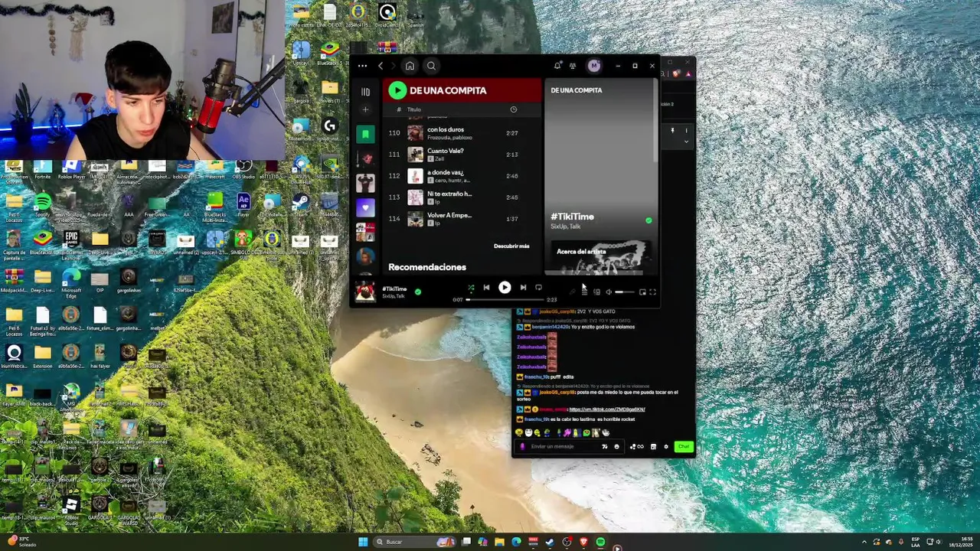The image size is (980, 551).
Task: Click the play button in player bar
Action: click(x=505, y=288)
